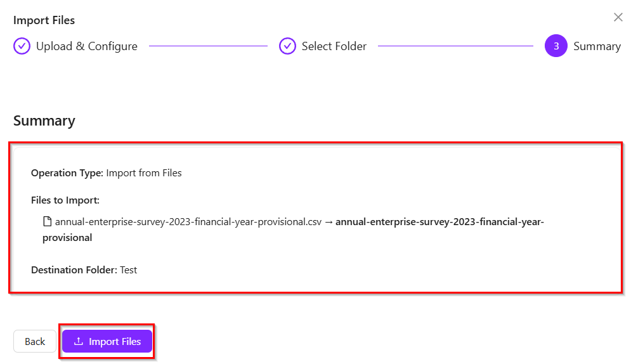This screenshot has width=631, height=364.
Task: Click the upload arrow icon on Import button
Action: pyautogui.click(x=79, y=342)
